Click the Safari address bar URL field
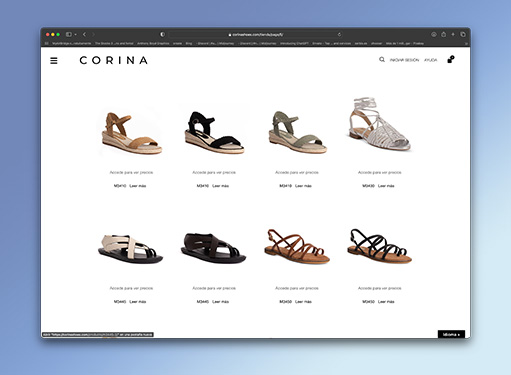 (x=256, y=34)
